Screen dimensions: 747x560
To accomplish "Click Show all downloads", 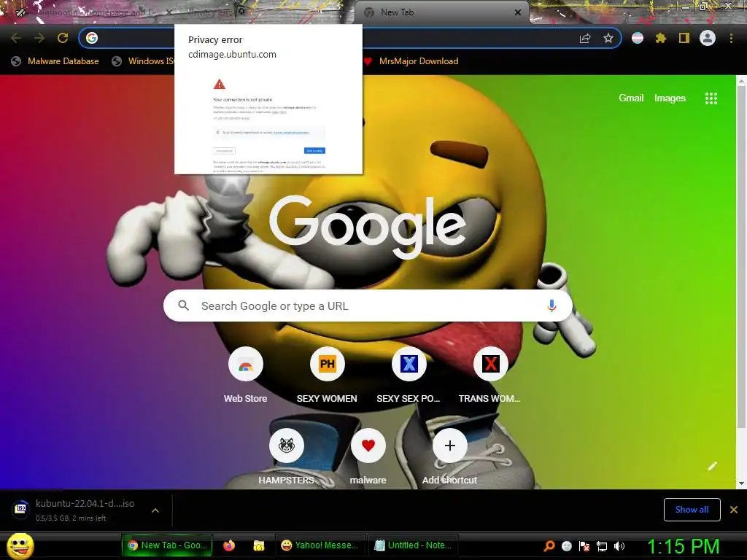I will tap(692, 510).
